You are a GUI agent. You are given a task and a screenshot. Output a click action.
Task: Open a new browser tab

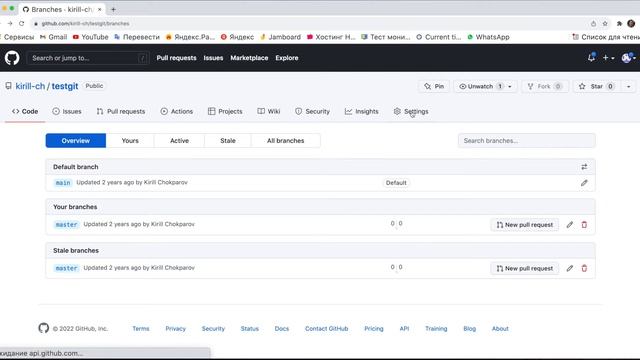[113, 9]
